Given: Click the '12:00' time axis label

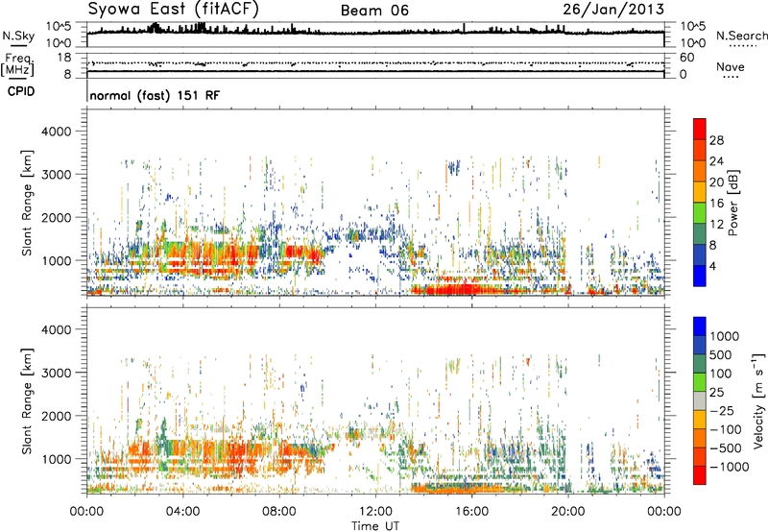Looking at the screenshot, I should (x=375, y=512).
